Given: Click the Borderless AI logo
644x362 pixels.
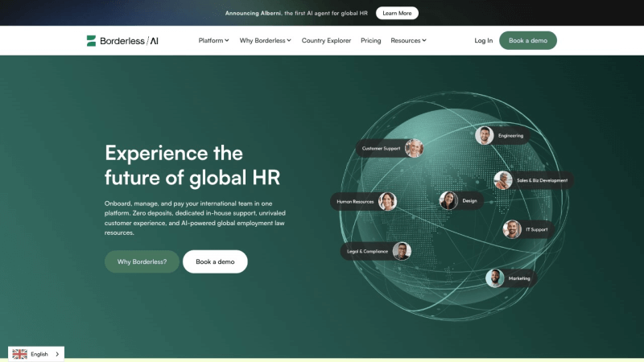Looking at the screenshot, I should point(122,40).
